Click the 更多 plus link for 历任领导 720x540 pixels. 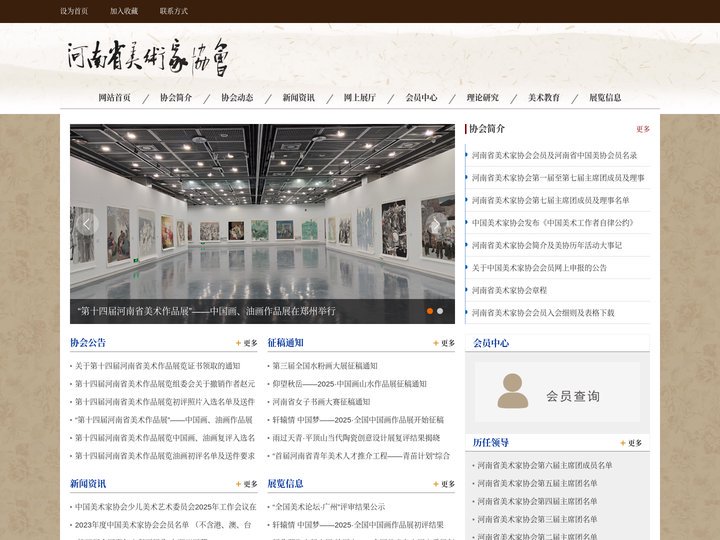[x=631, y=443]
